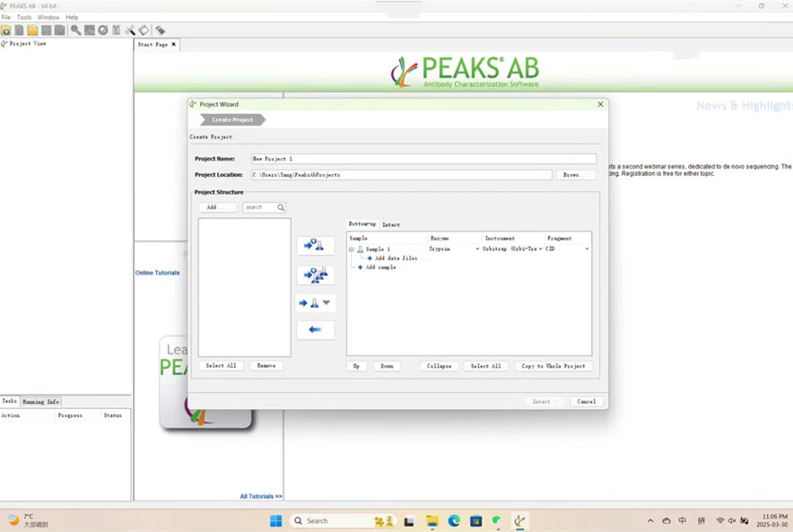Click the New Project toolbar icon
Screen dimensions: 793x532
click(5, 31)
